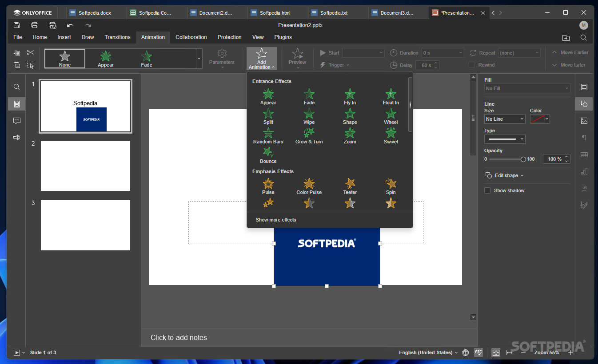598x364 pixels.
Task: Enable the Show shadow checkbox
Action: pos(487,190)
